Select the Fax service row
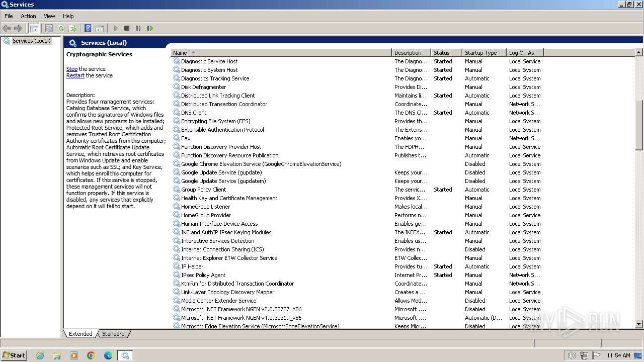Image resolution: width=644 pixels, height=362 pixels. 357,138
